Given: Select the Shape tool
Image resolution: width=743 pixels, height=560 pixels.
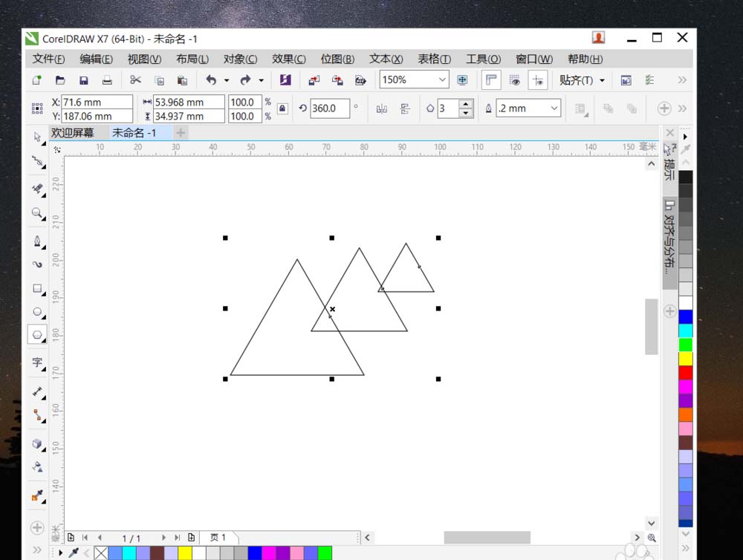Looking at the screenshot, I should click(38, 163).
